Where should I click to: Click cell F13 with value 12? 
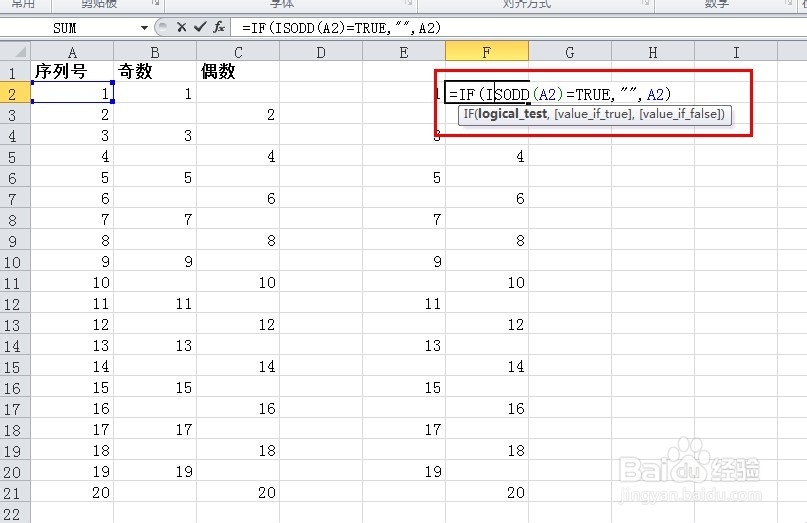487,324
